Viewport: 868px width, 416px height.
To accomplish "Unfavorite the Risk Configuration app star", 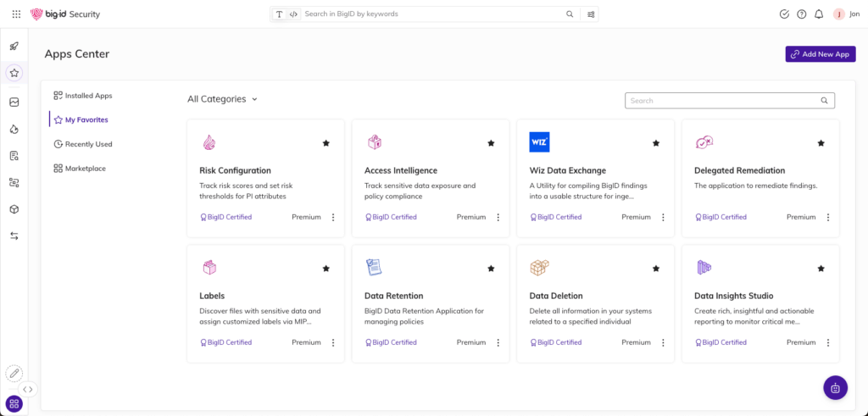I will [325, 143].
